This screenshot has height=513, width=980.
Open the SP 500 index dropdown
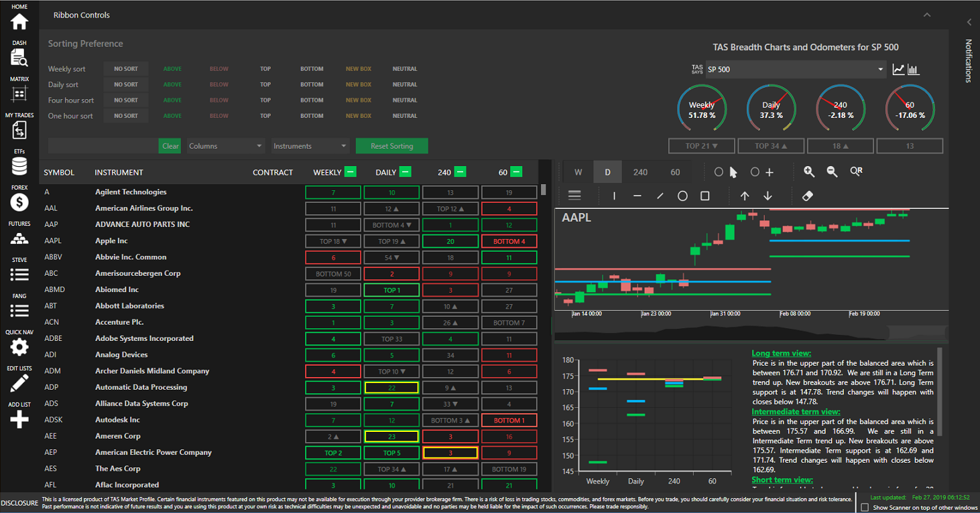tap(796, 70)
